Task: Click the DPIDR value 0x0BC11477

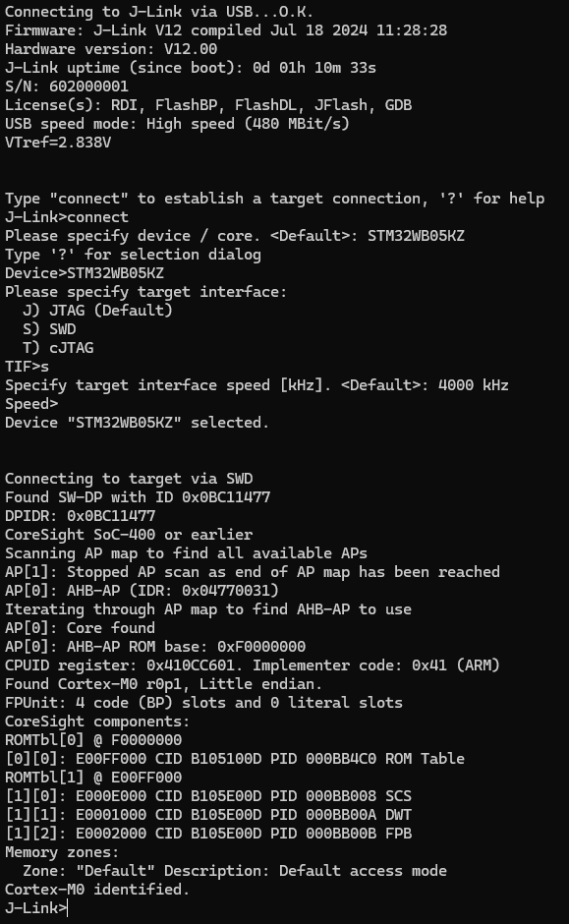Action: [111, 516]
